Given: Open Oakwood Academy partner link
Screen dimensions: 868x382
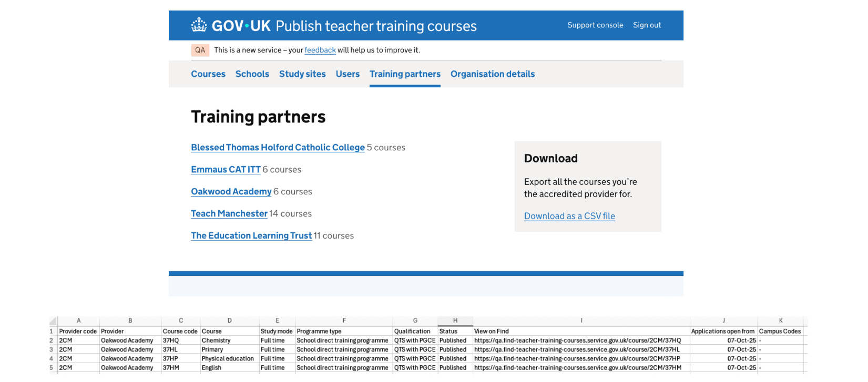Looking at the screenshot, I should point(231,192).
